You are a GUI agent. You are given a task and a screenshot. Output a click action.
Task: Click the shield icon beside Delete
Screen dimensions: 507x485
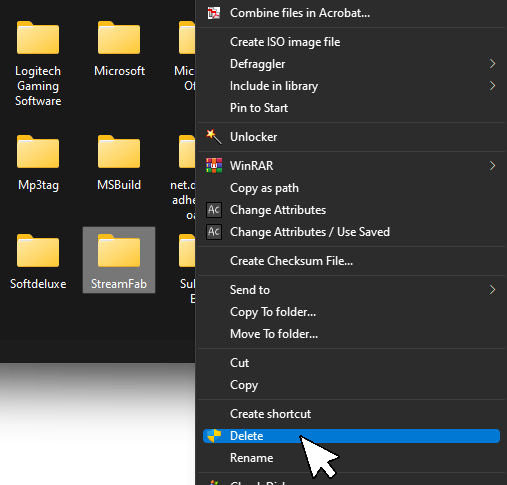pos(214,436)
